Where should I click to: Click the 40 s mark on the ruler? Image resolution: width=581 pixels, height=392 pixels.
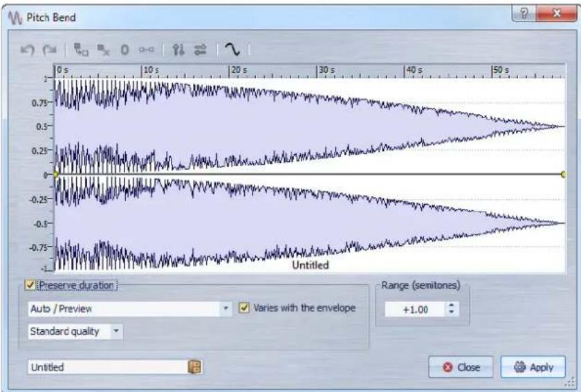click(x=414, y=70)
